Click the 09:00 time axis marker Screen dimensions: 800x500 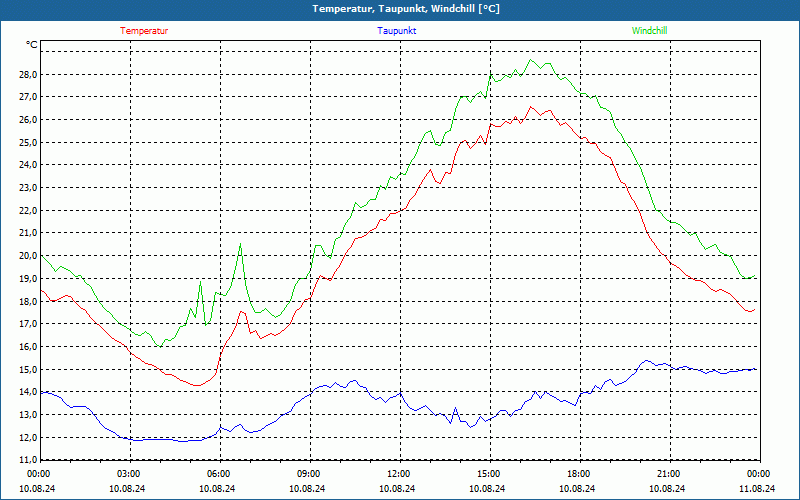(x=309, y=474)
